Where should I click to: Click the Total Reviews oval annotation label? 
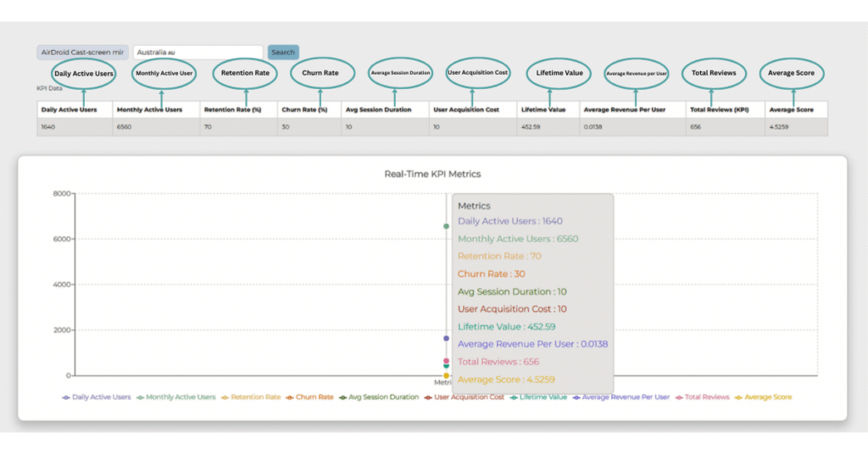pyautogui.click(x=714, y=73)
